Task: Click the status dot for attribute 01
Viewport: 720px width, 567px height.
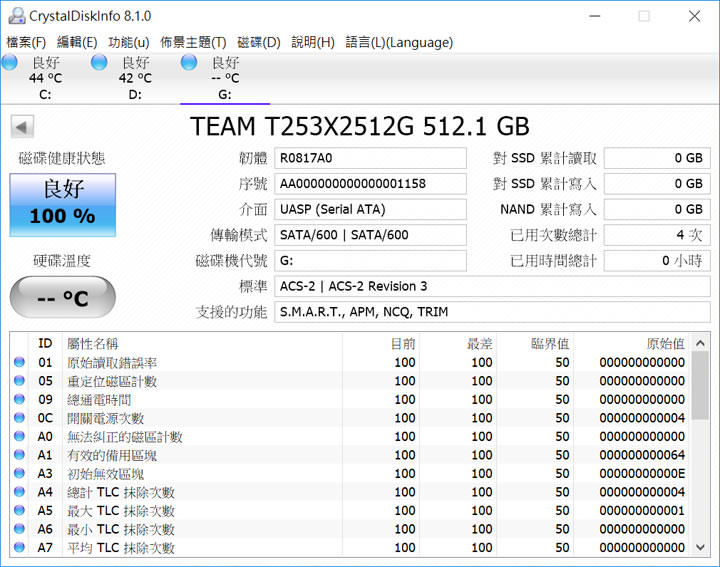Action: click(19, 362)
